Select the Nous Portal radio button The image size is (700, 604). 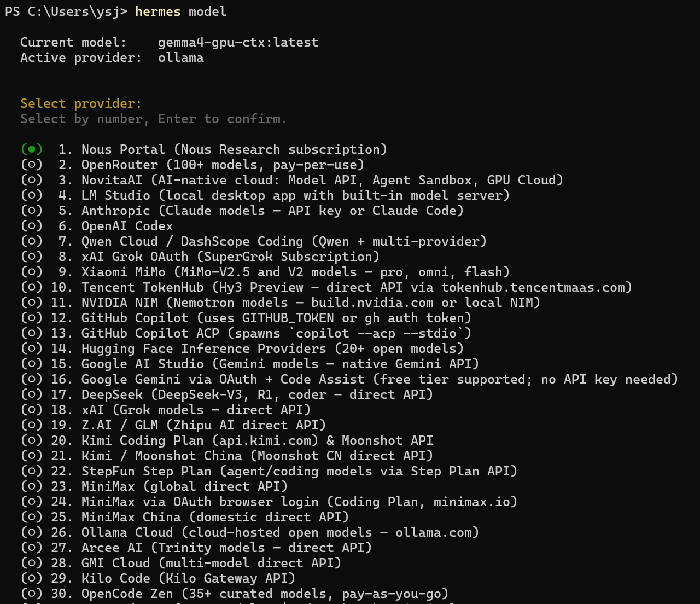[32, 149]
